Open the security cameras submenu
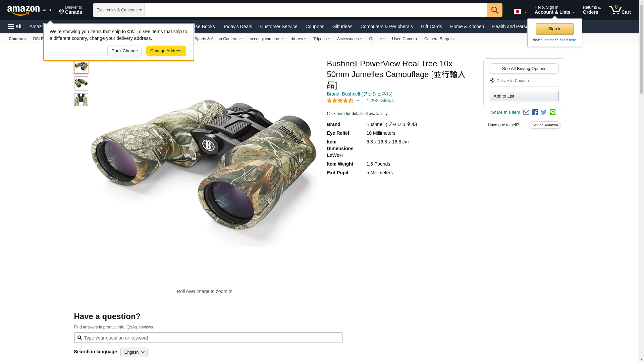Screen dimensions: 644x362 pyautogui.click(x=266, y=39)
